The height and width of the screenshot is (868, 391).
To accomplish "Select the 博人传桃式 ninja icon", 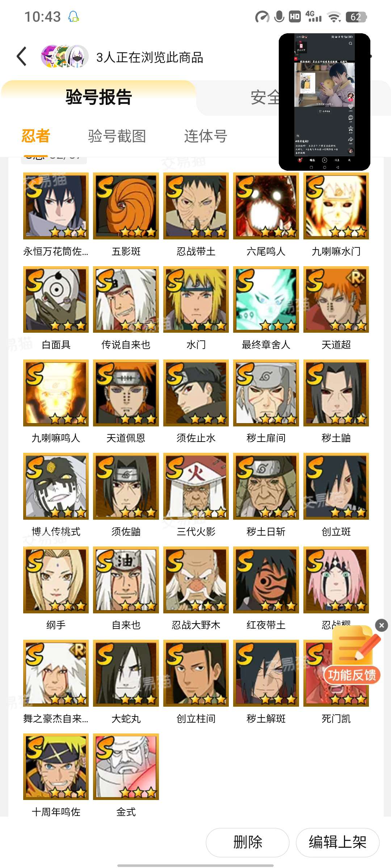I will (56, 486).
